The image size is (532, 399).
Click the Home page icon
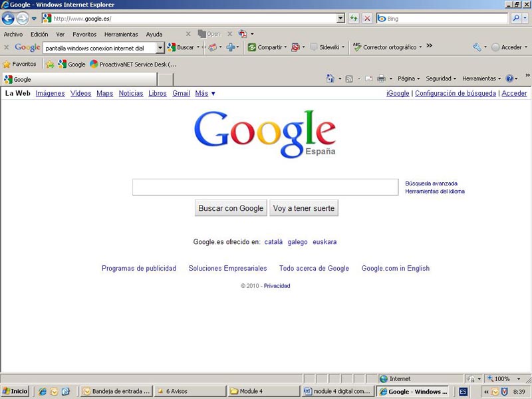330,78
